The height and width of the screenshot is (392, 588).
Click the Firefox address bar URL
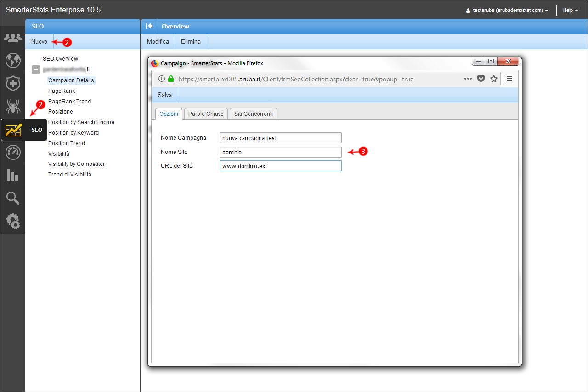[x=296, y=79]
